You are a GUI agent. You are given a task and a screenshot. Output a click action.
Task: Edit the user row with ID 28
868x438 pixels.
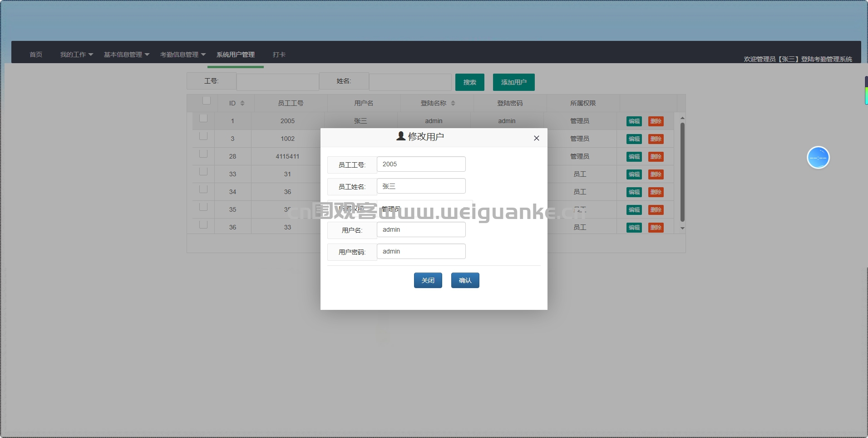[634, 157]
